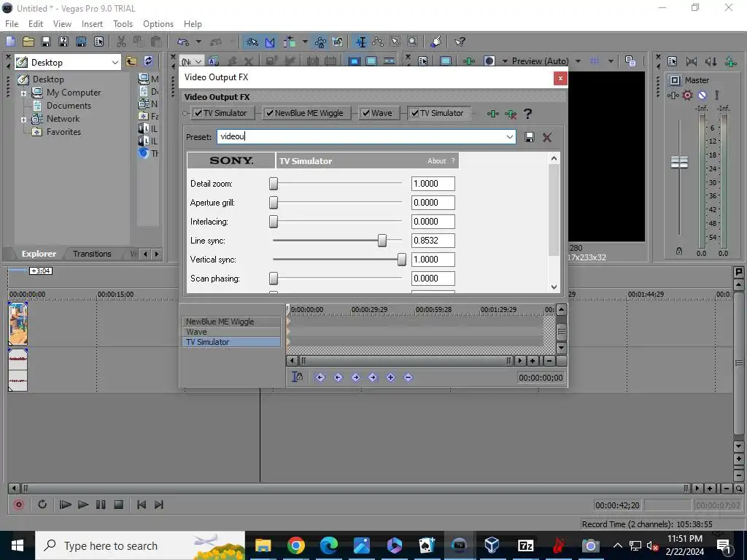Click the Refresh icon in Explorer panel
Viewport: 747px width, 560px height.
coord(148,61)
